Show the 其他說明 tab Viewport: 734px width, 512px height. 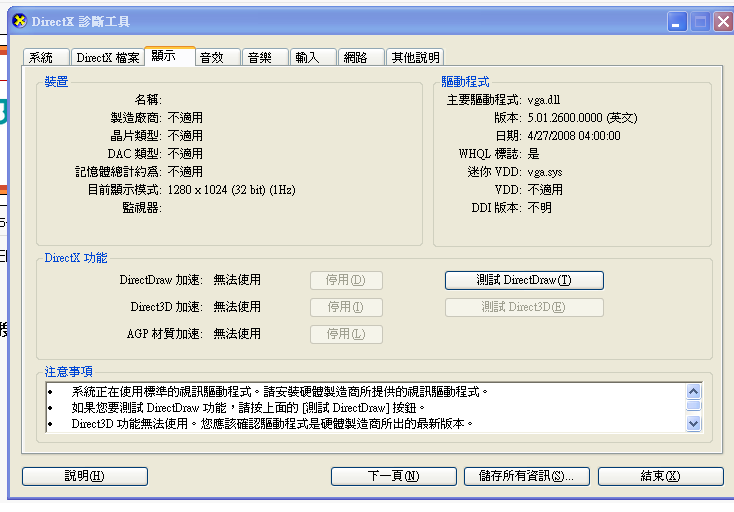tap(415, 58)
